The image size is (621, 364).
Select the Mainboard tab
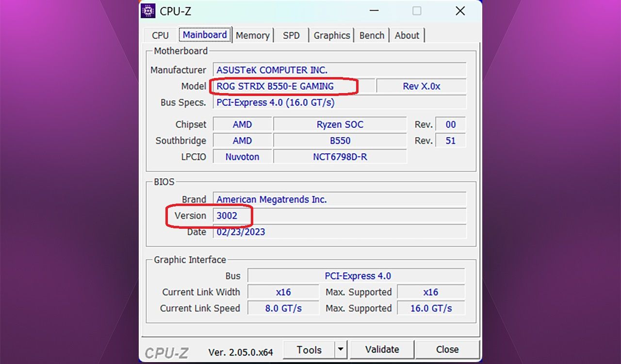pos(205,35)
